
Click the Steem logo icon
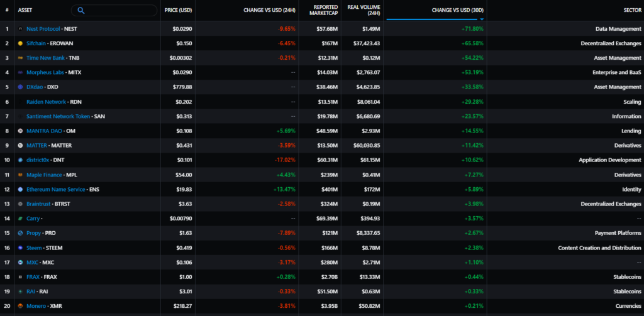20,248
